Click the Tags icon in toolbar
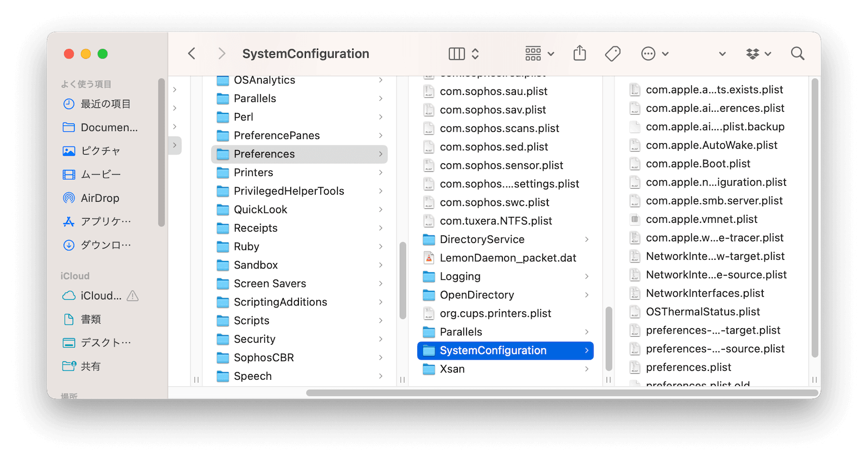 pyautogui.click(x=612, y=54)
